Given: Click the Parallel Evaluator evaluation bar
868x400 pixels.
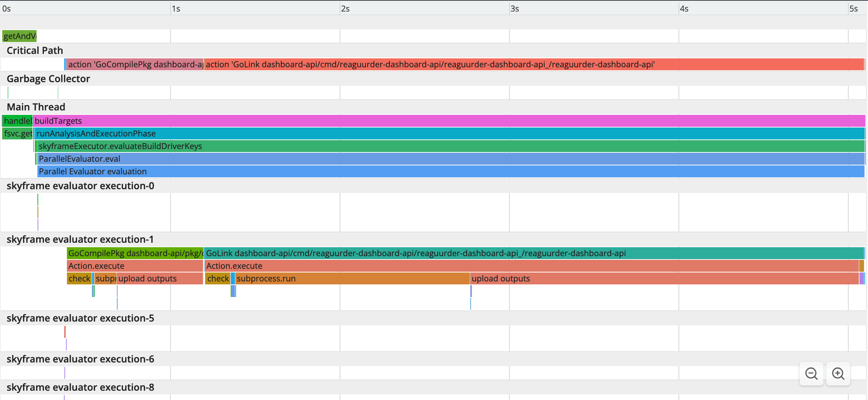Looking at the screenshot, I should 451,171.
